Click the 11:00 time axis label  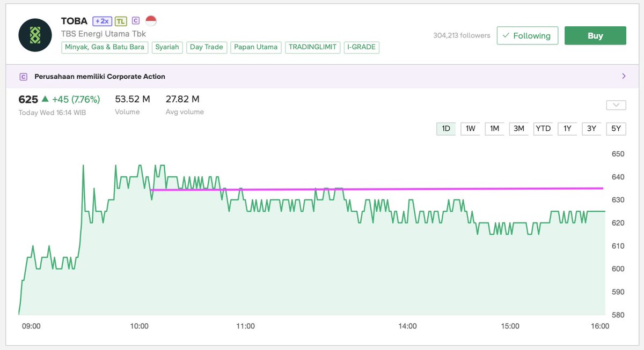(x=245, y=326)
